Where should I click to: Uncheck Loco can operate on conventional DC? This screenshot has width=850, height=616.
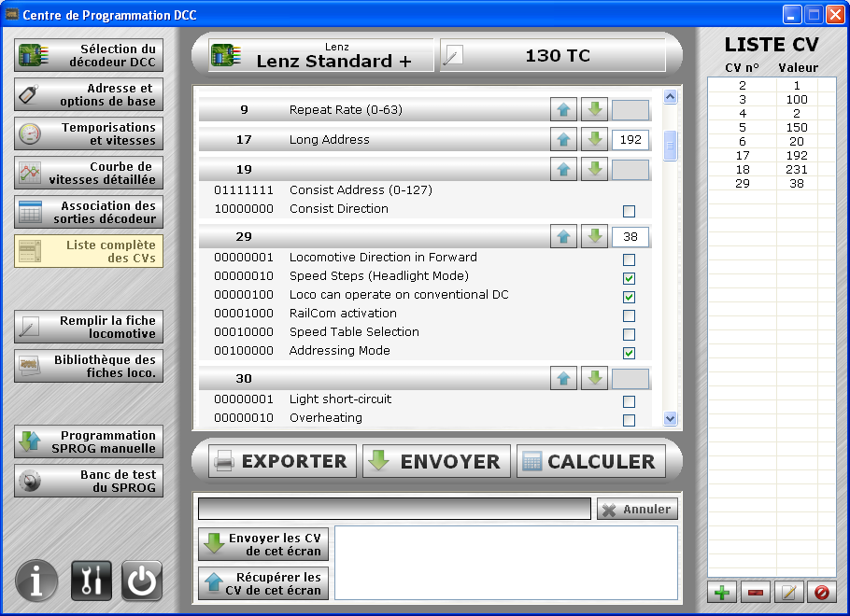click(629, 297)
